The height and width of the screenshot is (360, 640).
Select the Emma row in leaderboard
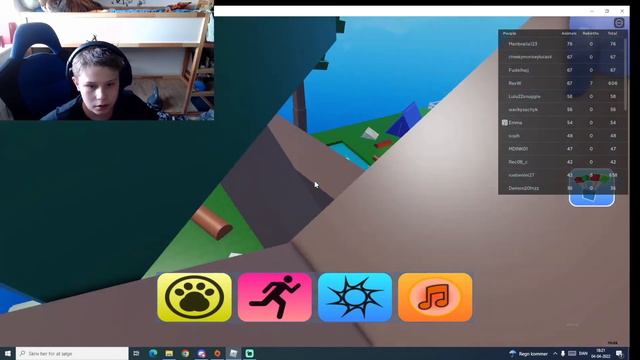(x=562, y=122)
